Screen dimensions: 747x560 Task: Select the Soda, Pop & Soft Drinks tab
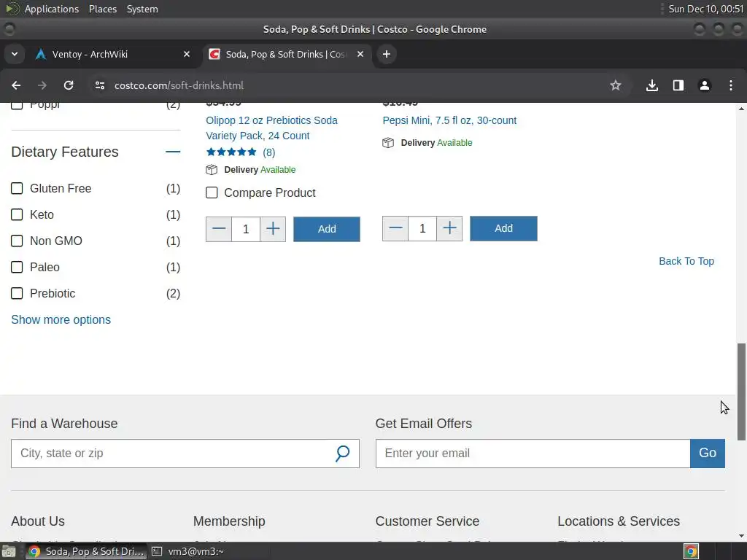click(286, 54)
